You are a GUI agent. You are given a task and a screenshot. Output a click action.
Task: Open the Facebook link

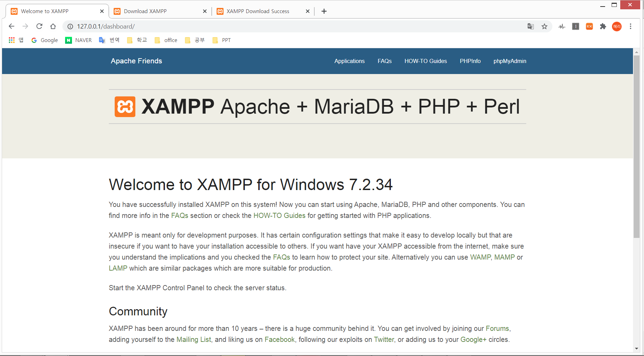pos(280,339)
